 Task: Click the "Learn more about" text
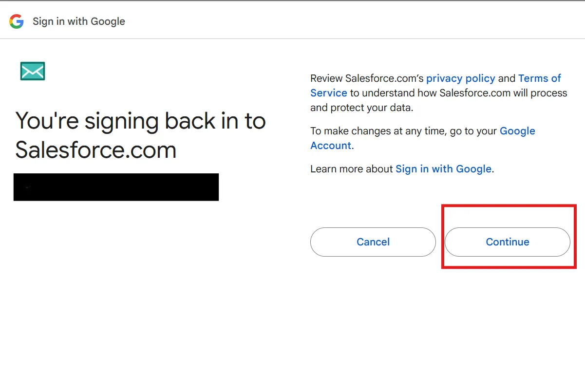[x=351, y=169]
